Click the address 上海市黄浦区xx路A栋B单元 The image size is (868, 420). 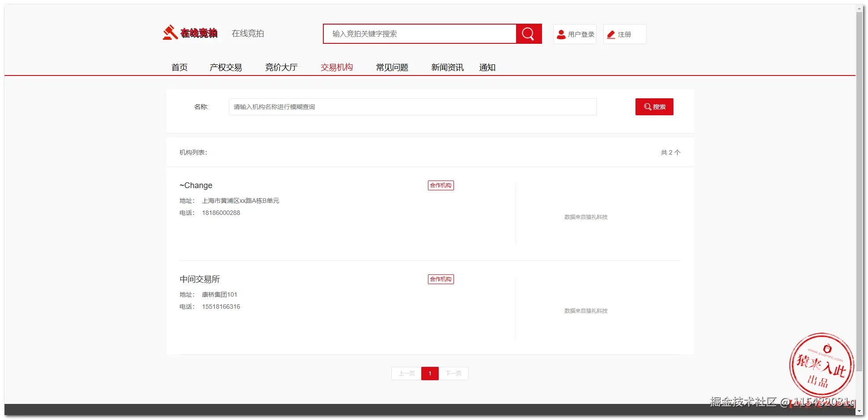pos(241,201)
